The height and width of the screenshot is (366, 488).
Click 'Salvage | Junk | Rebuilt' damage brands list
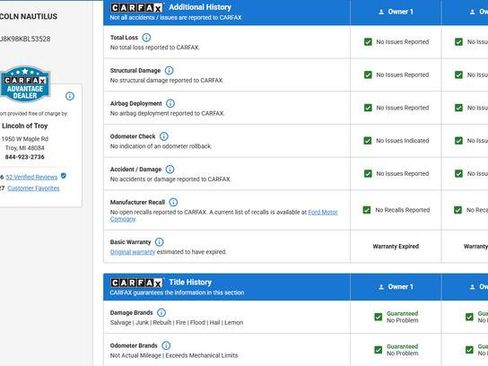click(176, 322)
